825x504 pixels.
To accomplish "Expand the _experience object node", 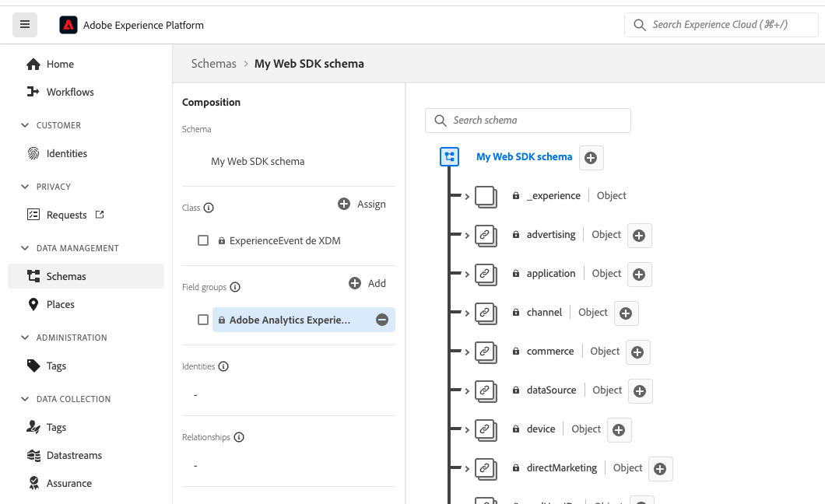I will click(467, 196).
